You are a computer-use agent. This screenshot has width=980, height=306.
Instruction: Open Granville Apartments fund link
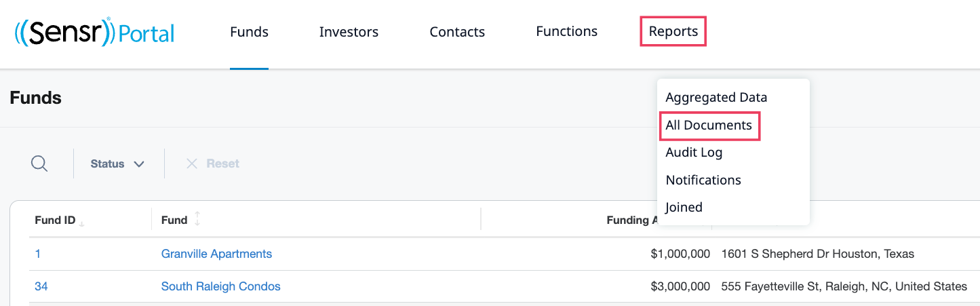click(x=216, y=254)
